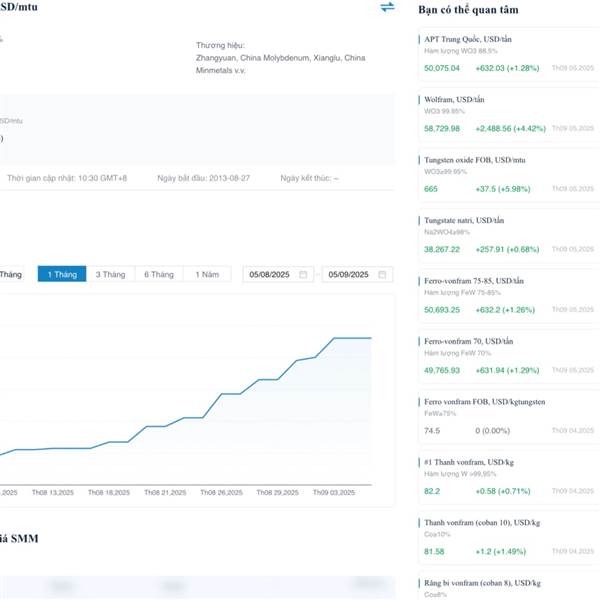
Task: Click price value 38,267.22
Action: [442, 249]
